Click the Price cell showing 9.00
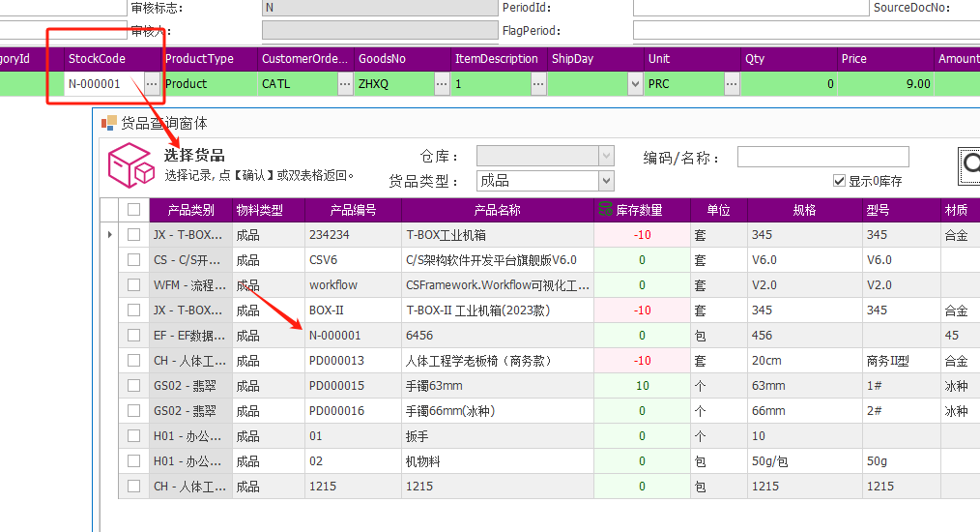The image size is (980, 532). (x=885, y=84)
